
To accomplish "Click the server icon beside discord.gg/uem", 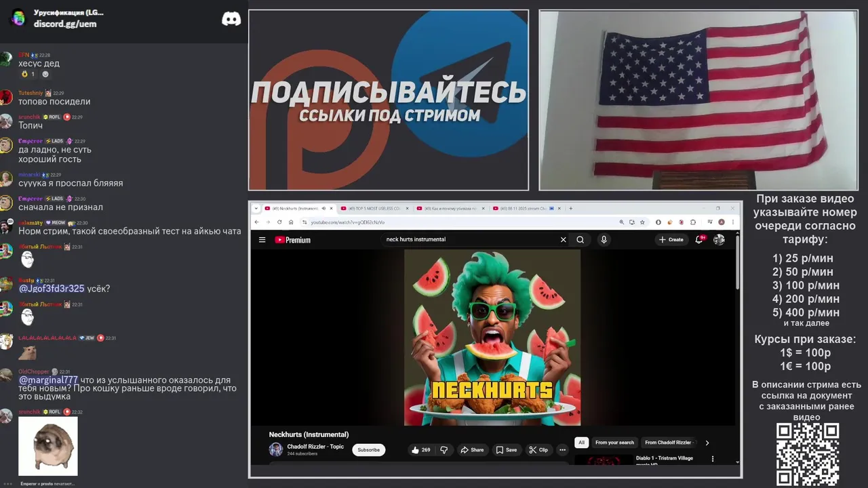I will [x=18, y=18].
